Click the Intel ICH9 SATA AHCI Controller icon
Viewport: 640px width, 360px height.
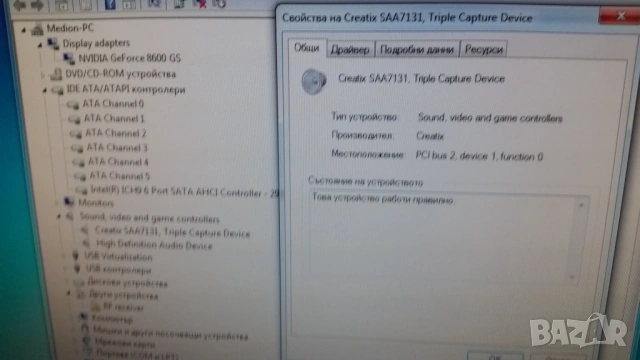[x=82, y=190]
